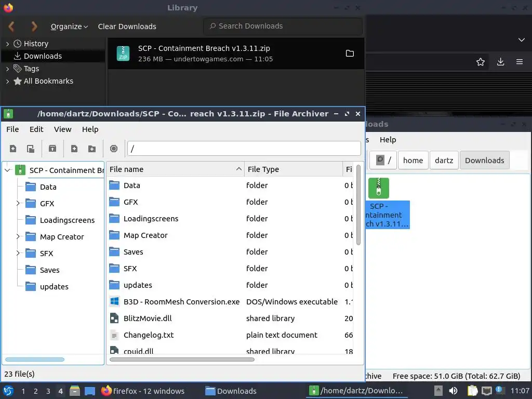Expand Tags in the Library sidebar

click(7, 69)
